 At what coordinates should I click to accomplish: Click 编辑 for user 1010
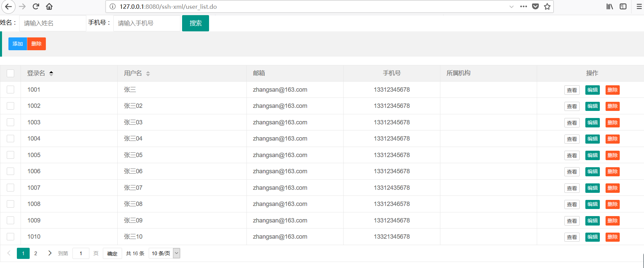[592, 237]
